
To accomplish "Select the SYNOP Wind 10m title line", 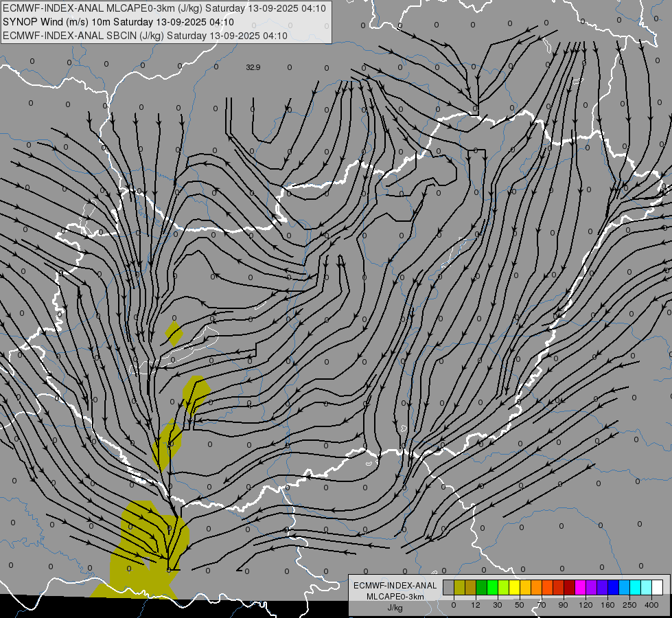I will (x=118, y=22).
